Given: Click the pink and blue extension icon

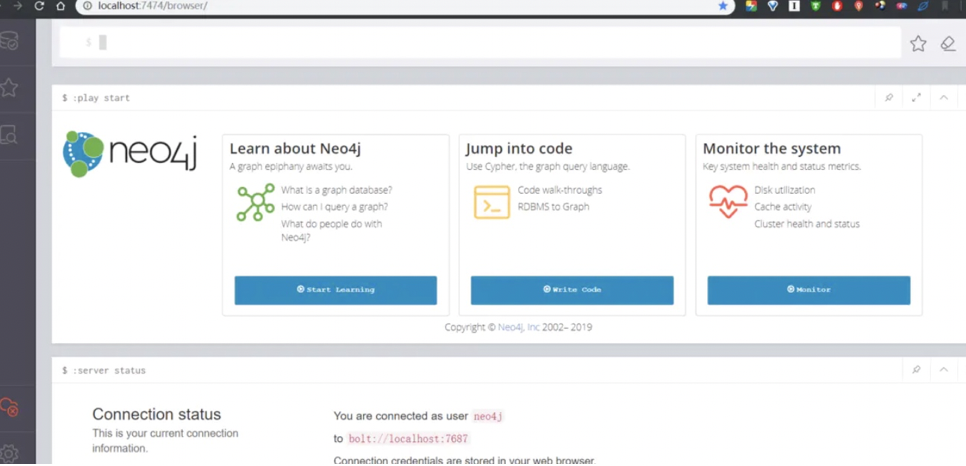Looking at the screenshot, I should [x=903, y=6].
